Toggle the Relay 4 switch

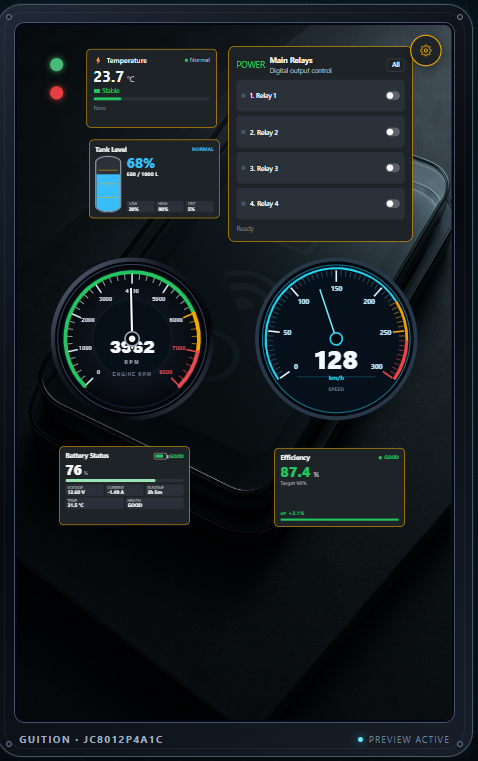[393, 204]
